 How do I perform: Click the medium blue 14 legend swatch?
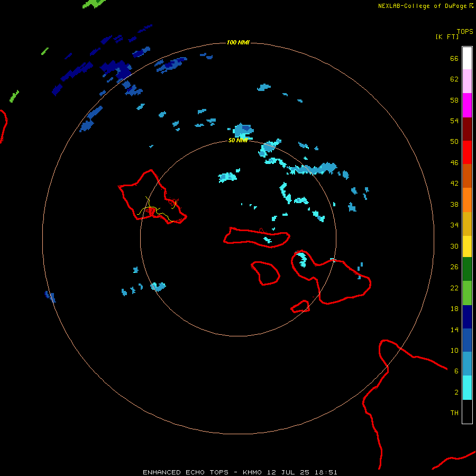[x=467, y=341]
